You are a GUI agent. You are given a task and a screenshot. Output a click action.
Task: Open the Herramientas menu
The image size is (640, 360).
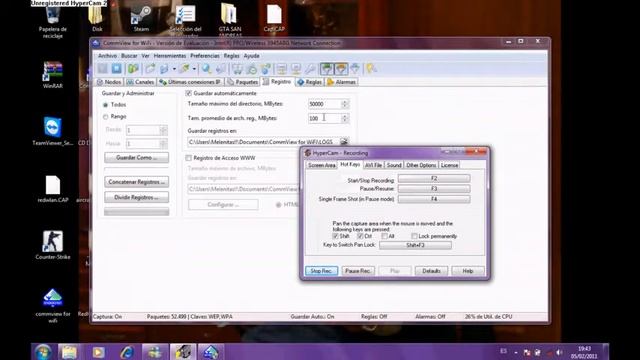pos(170,56)
